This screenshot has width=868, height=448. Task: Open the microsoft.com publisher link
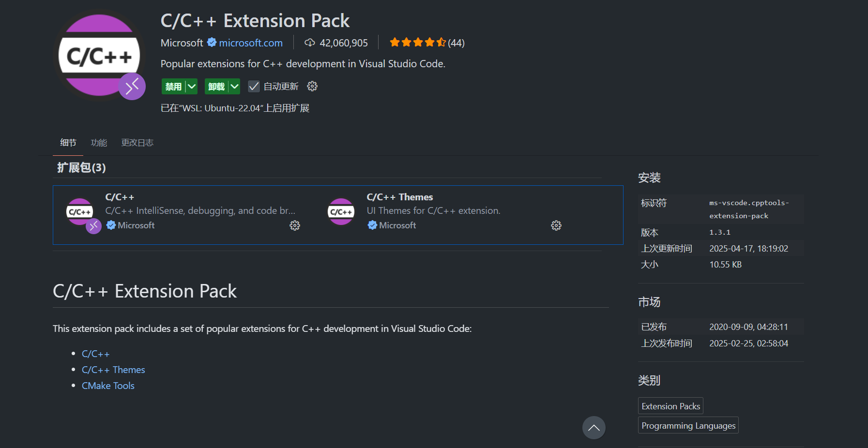click(x=251, y=43)
